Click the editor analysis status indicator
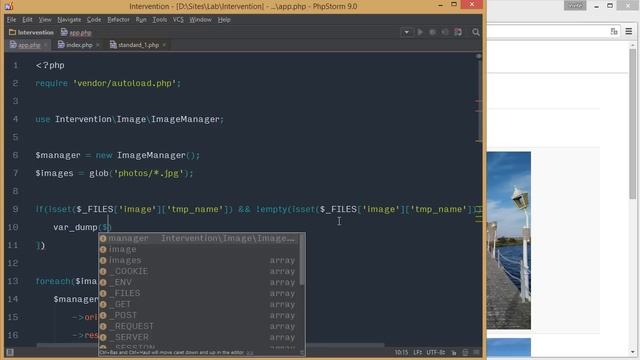The height and width of the screenshot is (360, 640). (478, 56)
